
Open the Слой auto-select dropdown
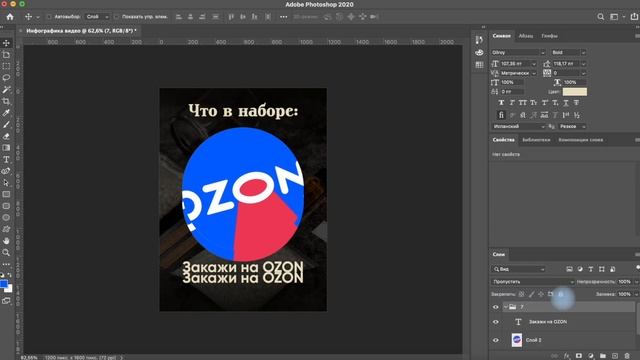click(x=97, y=17)
